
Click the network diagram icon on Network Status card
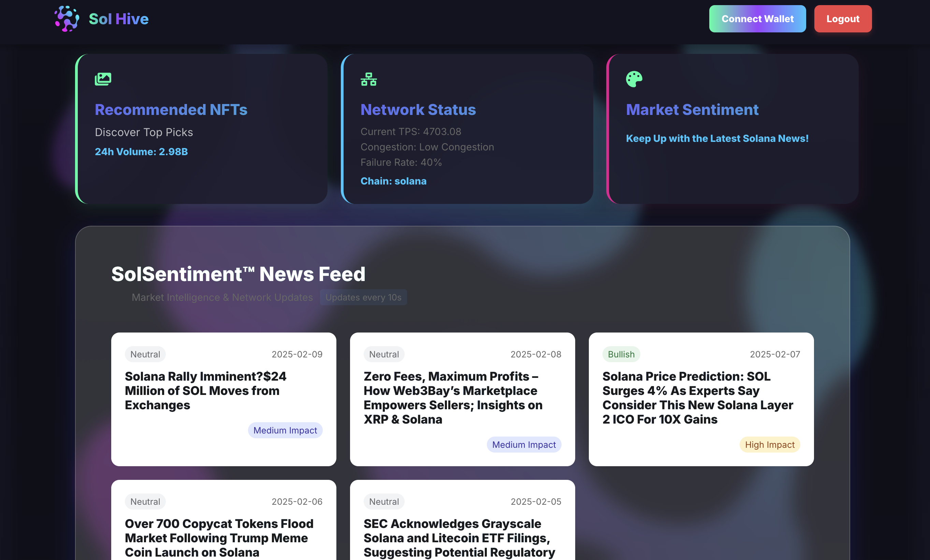click(x=368, y=79)
